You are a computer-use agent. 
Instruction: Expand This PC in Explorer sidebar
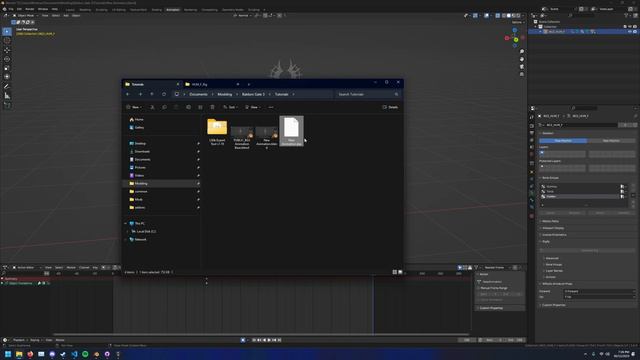click(125, 224)
